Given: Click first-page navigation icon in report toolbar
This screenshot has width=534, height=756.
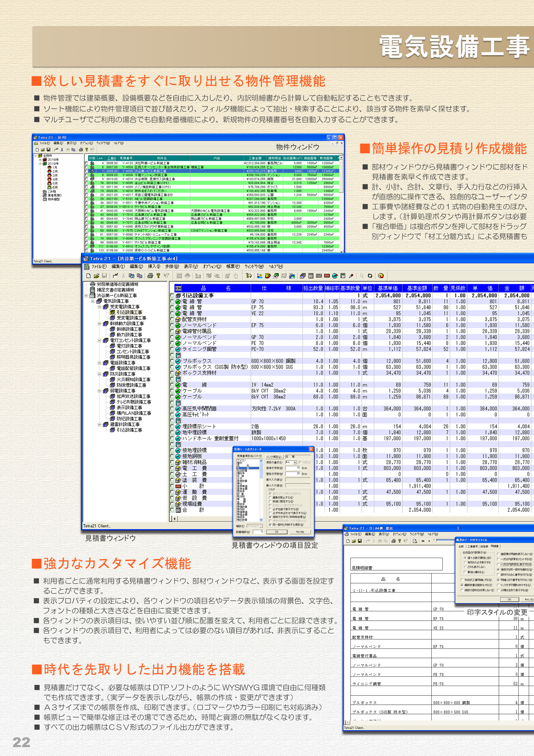Looking at the screenshot, I should coord(423,541).
